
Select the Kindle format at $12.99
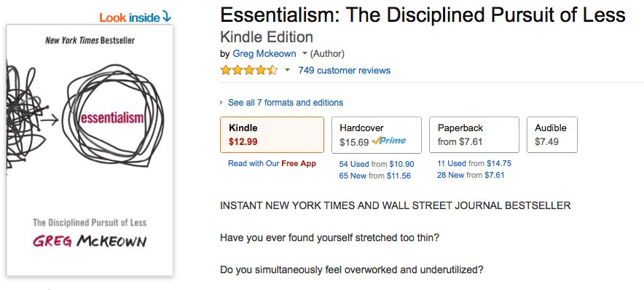(272, 135)
